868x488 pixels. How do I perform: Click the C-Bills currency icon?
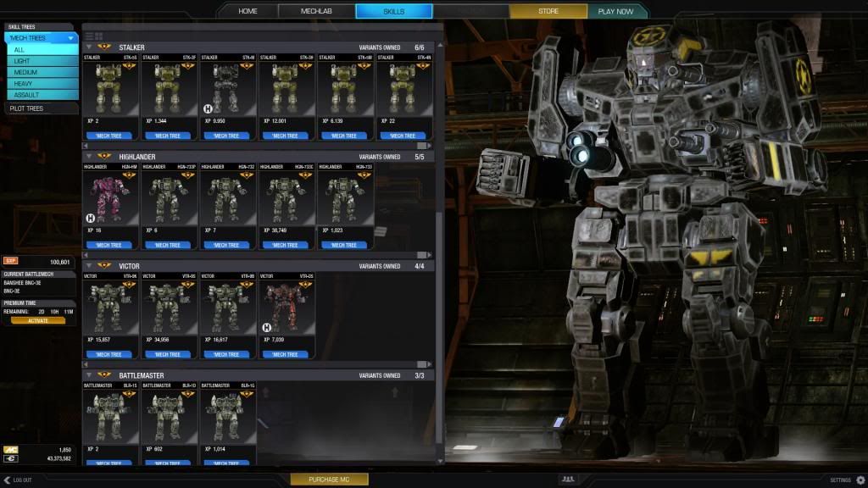coord(10,458)
